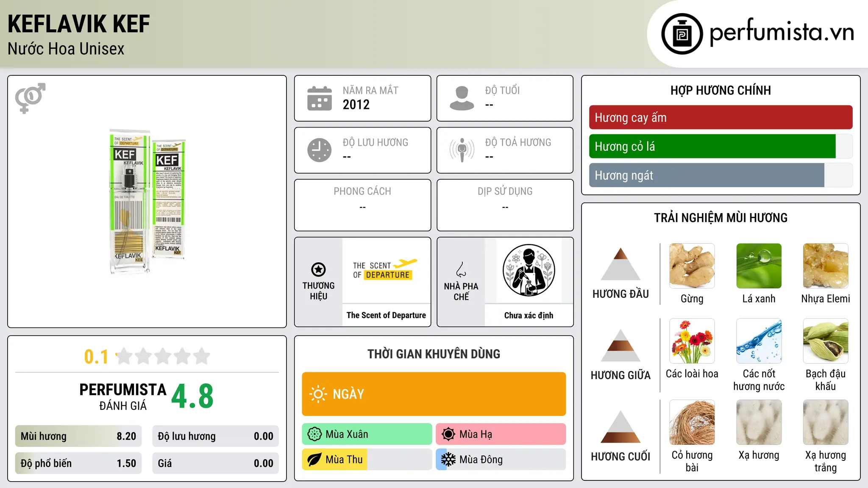This screenshot has width=868, height=488.
Task: Click the perfumer illustration icon
Action: coord(529,270)
